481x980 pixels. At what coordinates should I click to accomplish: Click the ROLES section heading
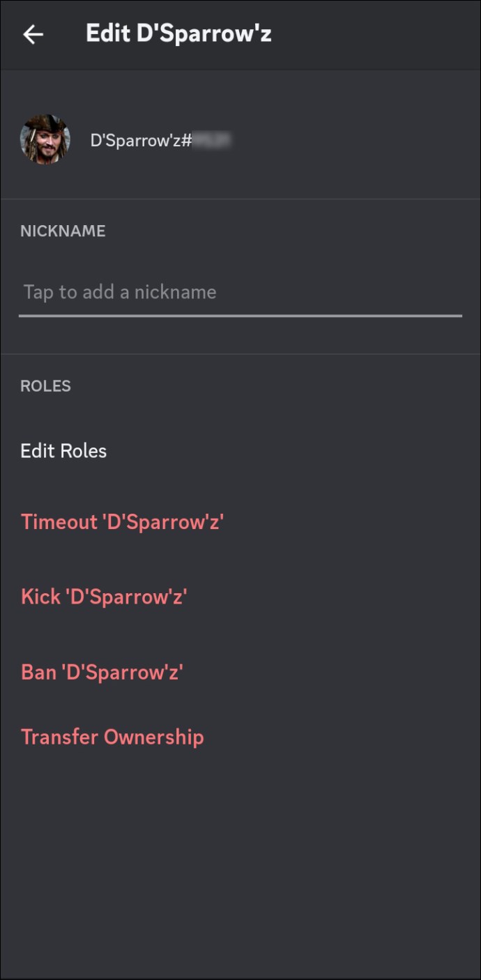coord(45,385)
